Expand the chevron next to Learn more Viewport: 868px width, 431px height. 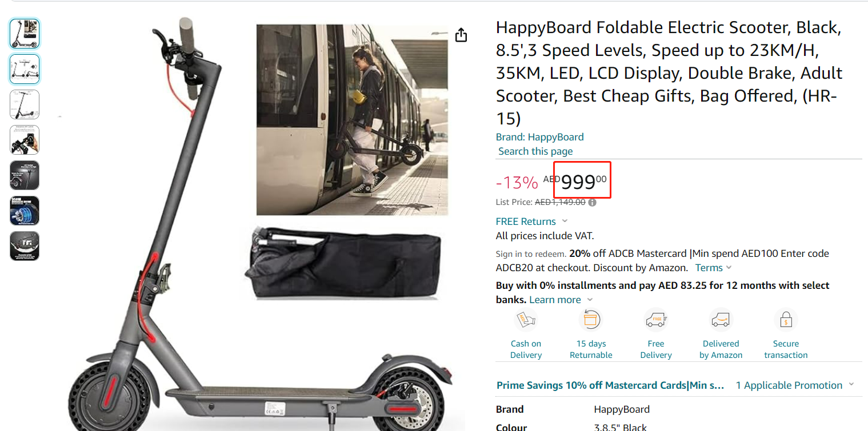click(x=590, y=300)
